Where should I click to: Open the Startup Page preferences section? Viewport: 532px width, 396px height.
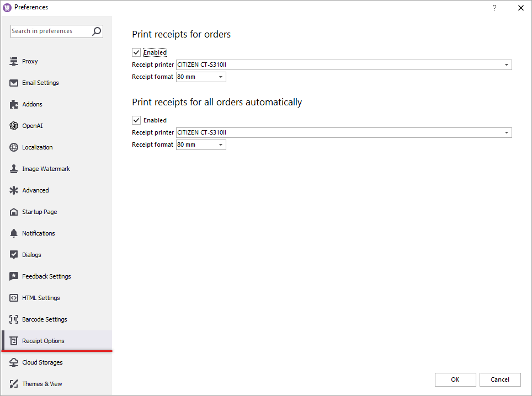coord(39,212)
